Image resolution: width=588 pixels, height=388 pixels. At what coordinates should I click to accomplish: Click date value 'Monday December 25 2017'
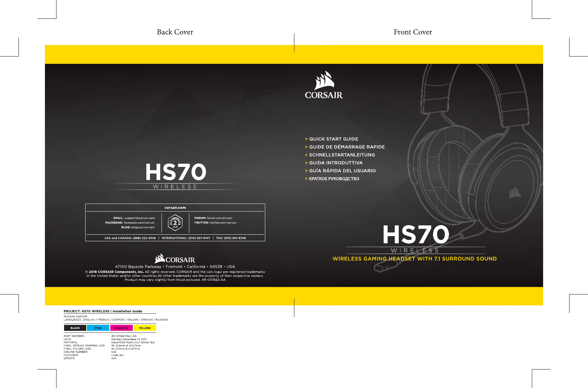tap(129, 339)
